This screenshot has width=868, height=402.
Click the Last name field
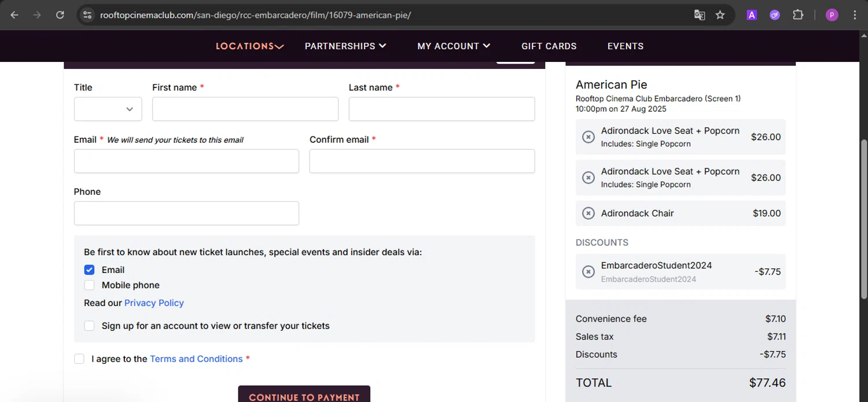(442, 109)
